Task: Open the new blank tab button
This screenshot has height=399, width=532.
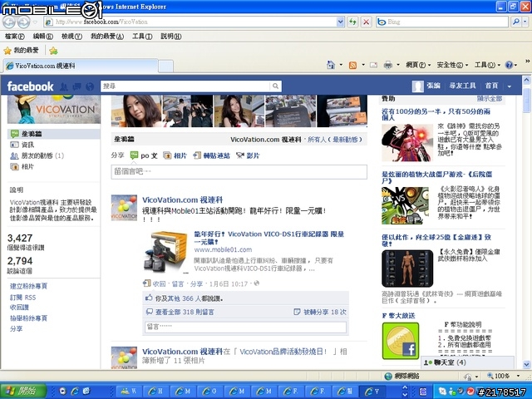Action: point(165,66)
